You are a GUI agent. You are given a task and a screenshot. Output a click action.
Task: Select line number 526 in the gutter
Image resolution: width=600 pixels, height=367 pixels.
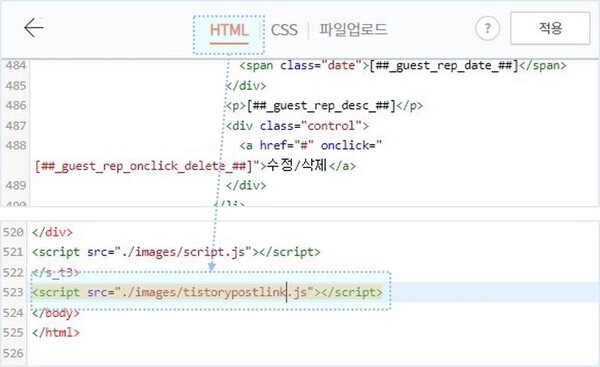[13, 353]
